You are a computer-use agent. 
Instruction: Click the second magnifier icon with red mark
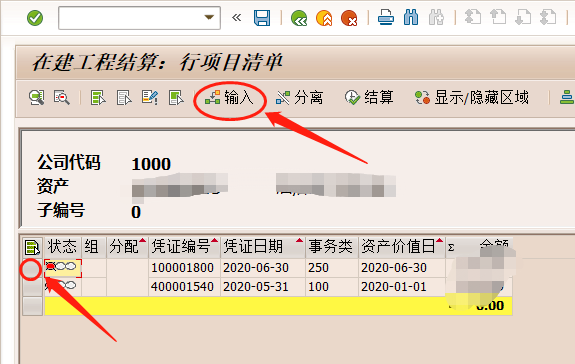pyautogui.click(x=62, y=98)
